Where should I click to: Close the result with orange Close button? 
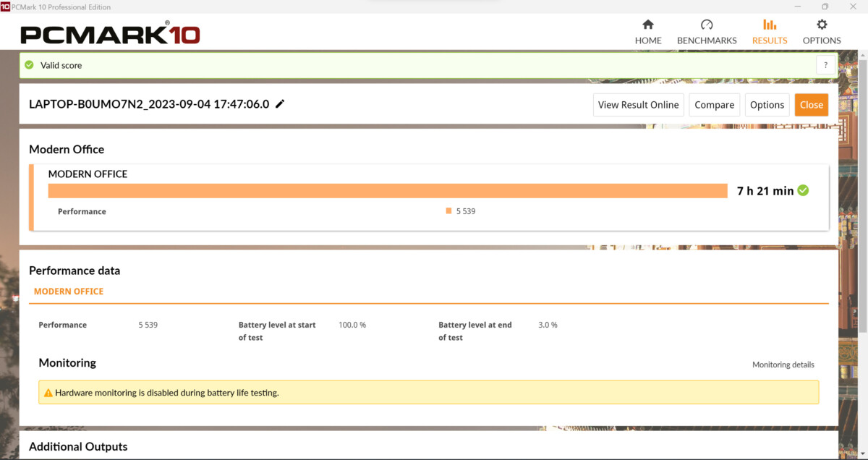pos(811,105)
